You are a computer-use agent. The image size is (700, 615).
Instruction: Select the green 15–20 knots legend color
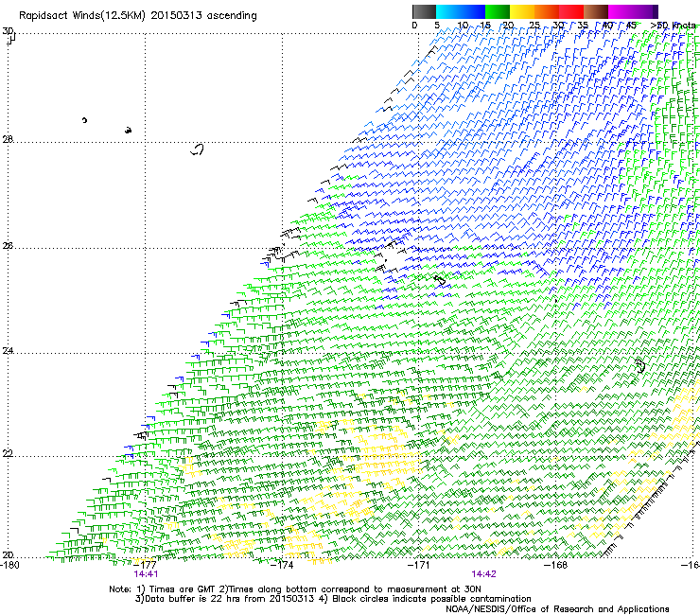click(498, 11)
